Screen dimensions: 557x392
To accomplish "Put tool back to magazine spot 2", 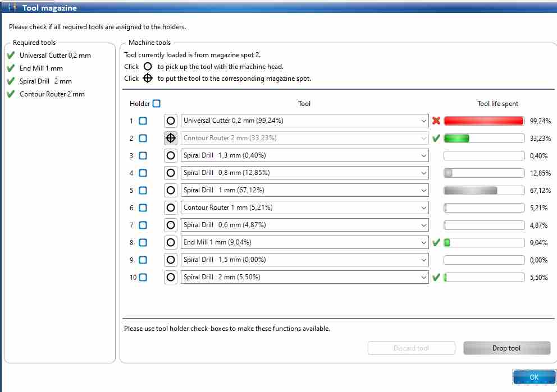I will tap(171, 138).
